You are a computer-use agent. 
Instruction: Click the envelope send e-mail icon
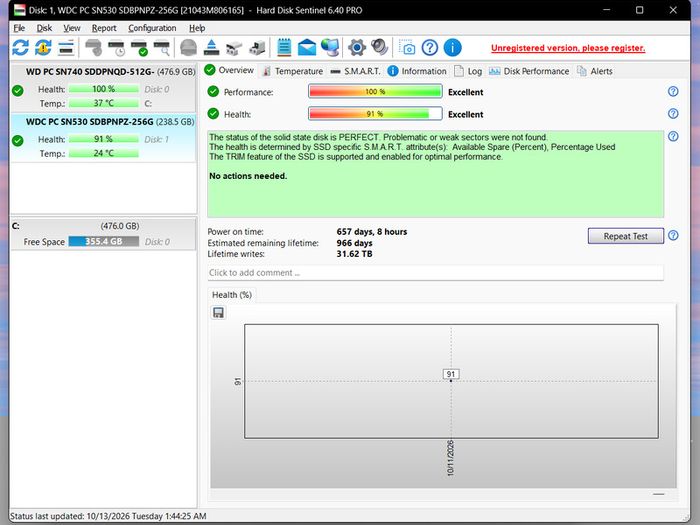coord(307,48)
